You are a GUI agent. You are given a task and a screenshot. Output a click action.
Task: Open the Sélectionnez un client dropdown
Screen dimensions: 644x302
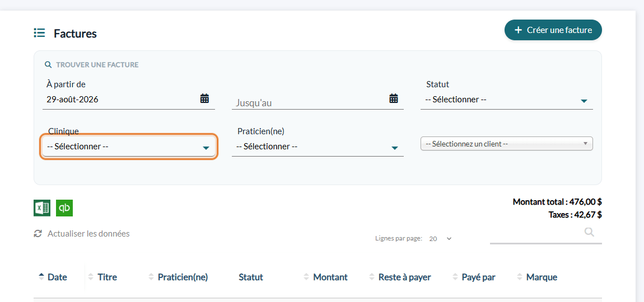coord(506,144)
